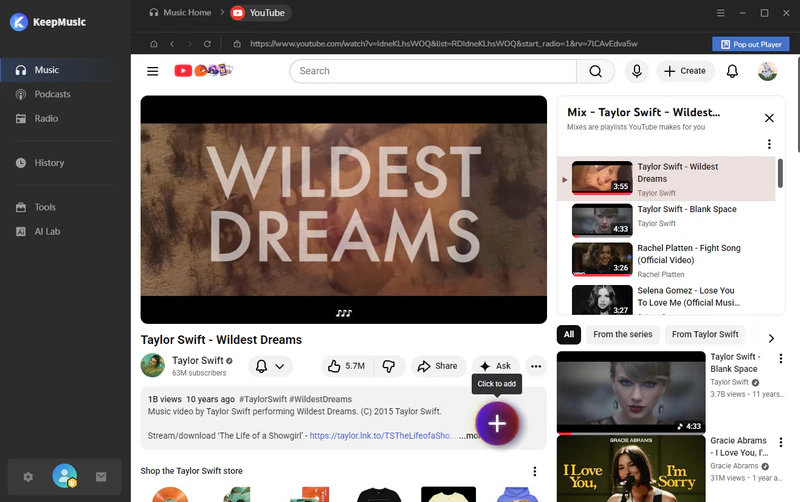The height and width of the screenshot is (502, 800).
Task: Open the Taylor Swift channel name link
Action: (197, 360)
